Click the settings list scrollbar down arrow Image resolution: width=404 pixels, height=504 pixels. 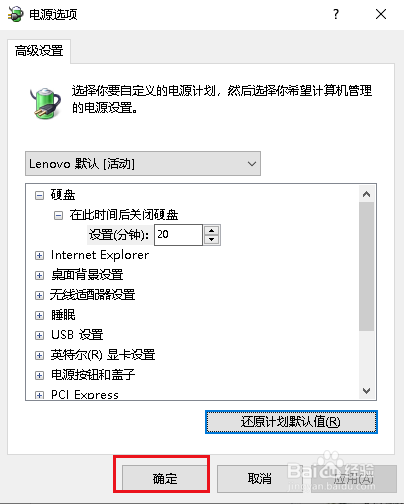click(366, 391)
